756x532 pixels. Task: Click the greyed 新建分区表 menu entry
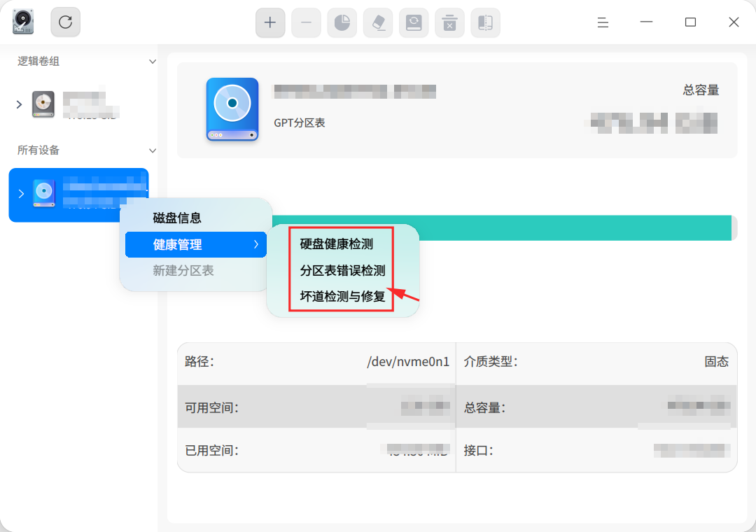point(196,271)
